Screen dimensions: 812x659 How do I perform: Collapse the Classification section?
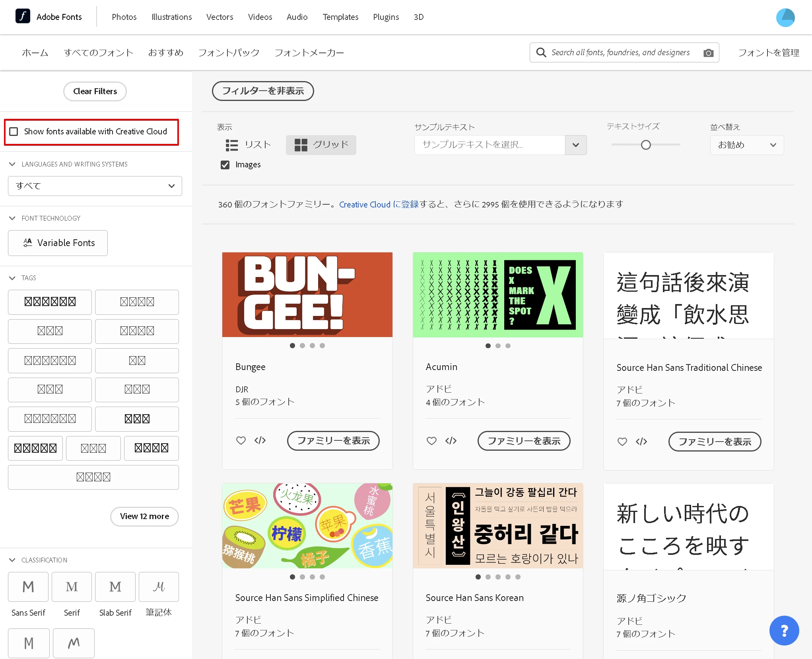coord(12,560)
